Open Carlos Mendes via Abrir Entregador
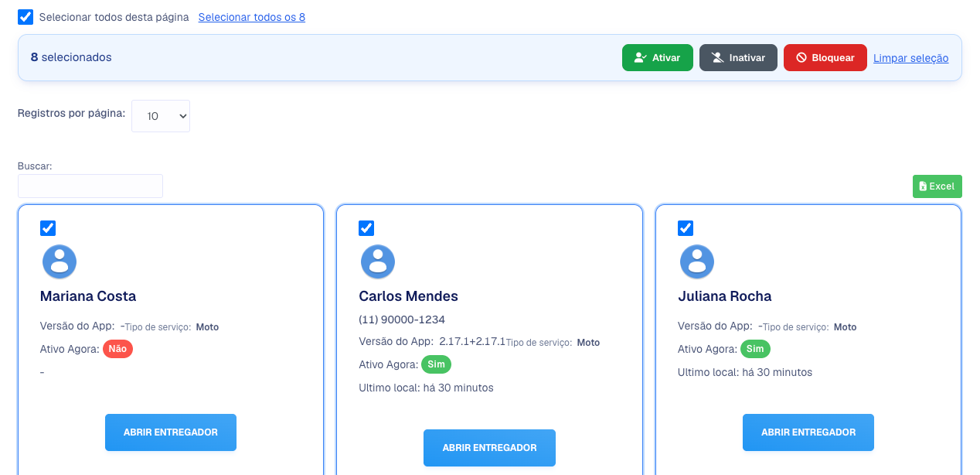Viewport: 980px width, 475px height. click(x=489, y=448)
